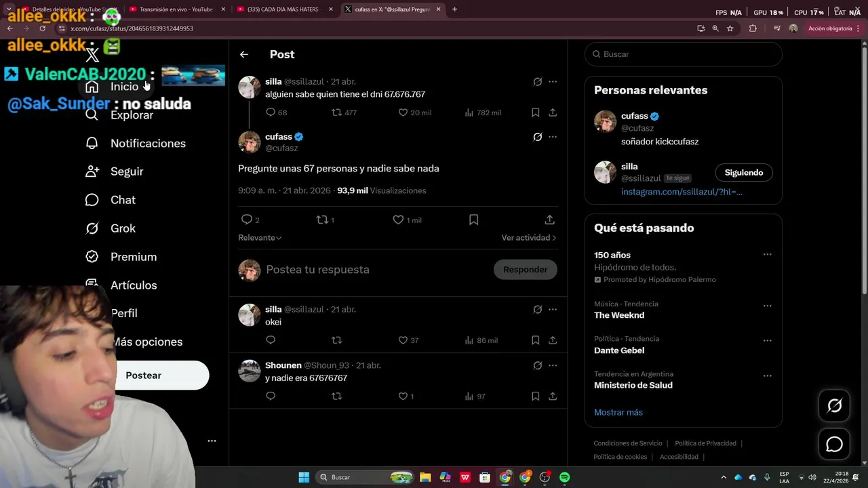
Task: Open Ver actividad link
Action: coord(529,238)
